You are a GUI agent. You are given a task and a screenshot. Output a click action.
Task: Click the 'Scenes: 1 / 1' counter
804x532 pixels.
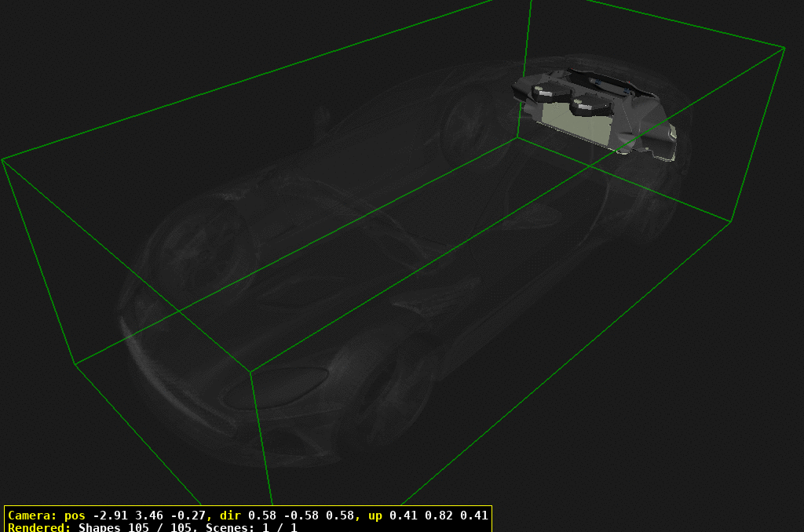251,528
